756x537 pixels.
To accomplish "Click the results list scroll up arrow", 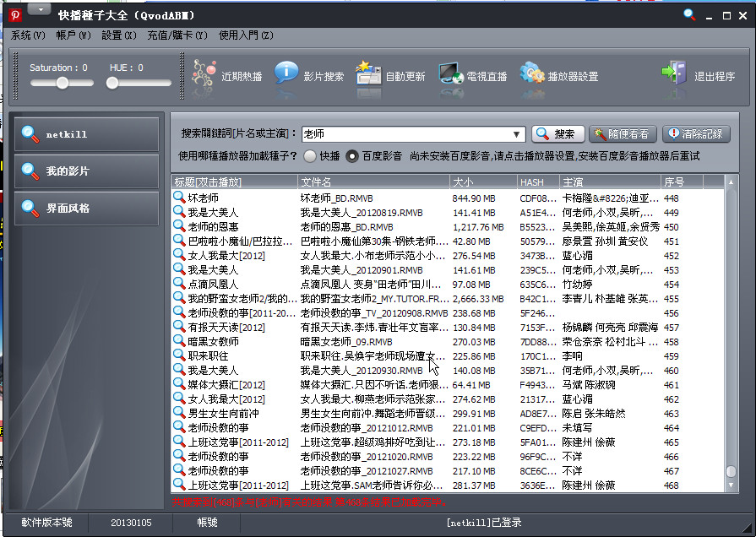I will tap(731, 182).
